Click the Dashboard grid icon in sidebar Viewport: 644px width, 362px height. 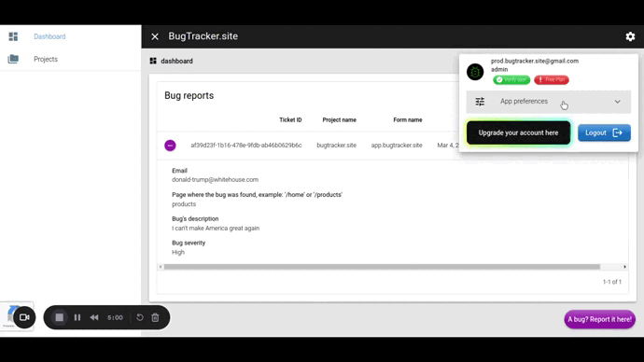tap(13, 36)
